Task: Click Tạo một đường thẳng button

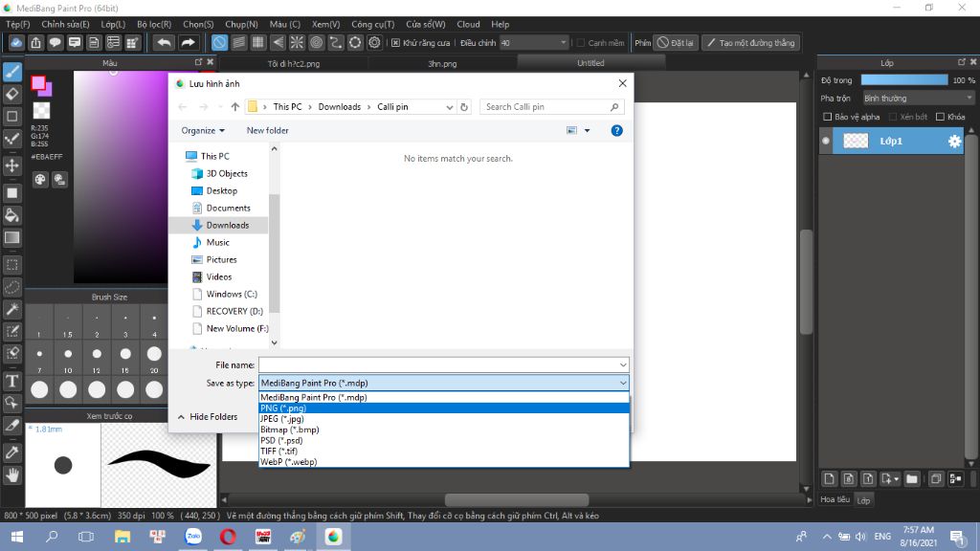Action: tap(750, 42)
